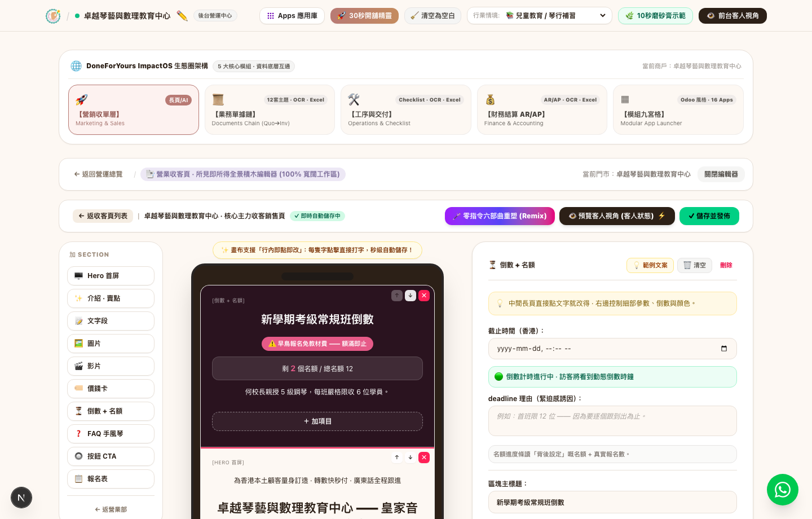
Task: Click 返回營運總覽 link
Action: point(98,174)
